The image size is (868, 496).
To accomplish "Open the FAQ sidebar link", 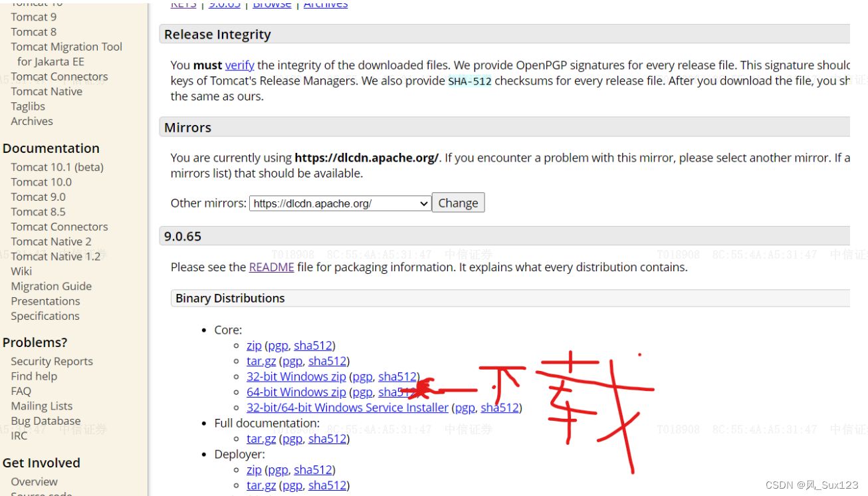I will (21, 391).
